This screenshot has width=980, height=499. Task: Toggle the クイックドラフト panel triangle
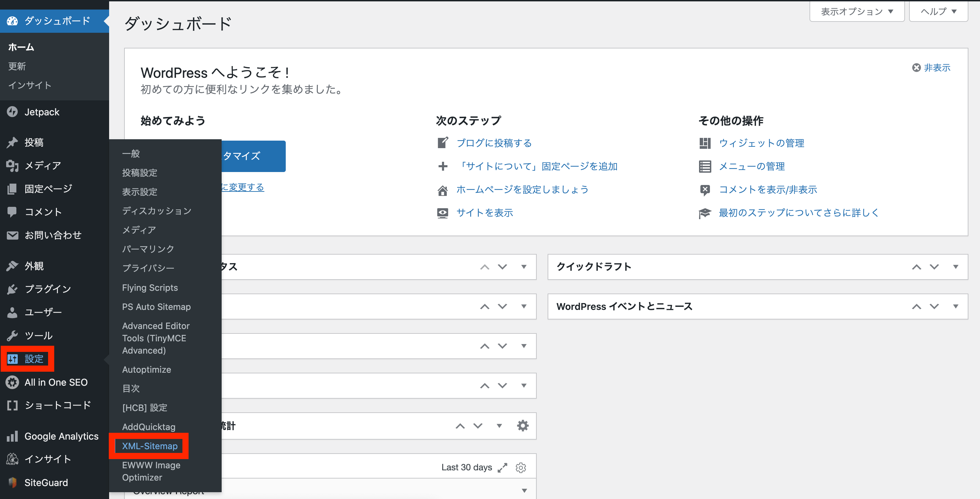click(955, 267)
